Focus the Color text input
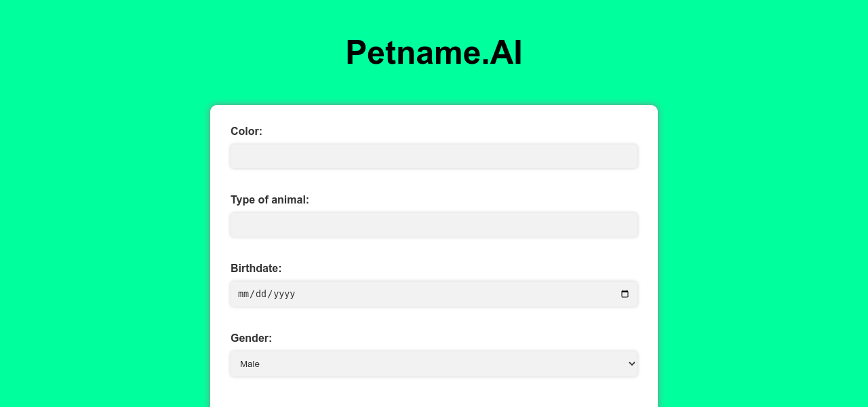Viewport: 868px width, 407px height. click(434, 156)
